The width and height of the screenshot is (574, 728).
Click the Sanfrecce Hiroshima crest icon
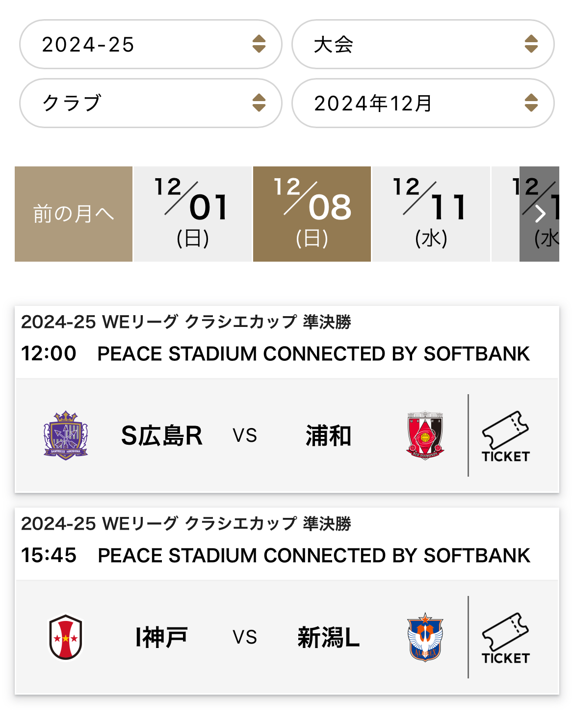[66, 435]
